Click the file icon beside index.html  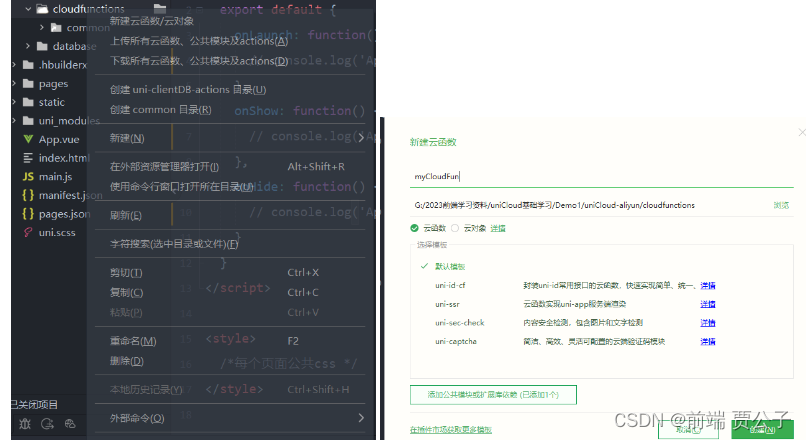(x=28, y=158)
